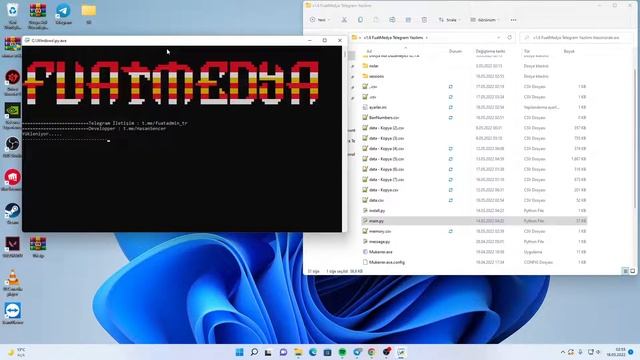Screen dimensions: 640x360
Task: Sort by the Değiştirme tarihi column header
Action: point(490,51)
